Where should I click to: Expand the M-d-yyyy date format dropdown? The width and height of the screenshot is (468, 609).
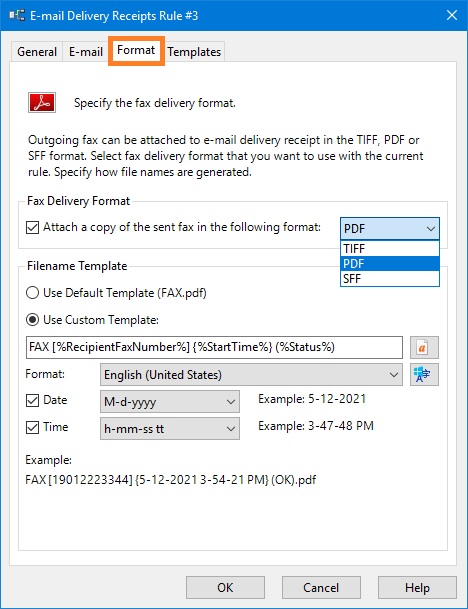pyautogui.click(x=170, y=402)
